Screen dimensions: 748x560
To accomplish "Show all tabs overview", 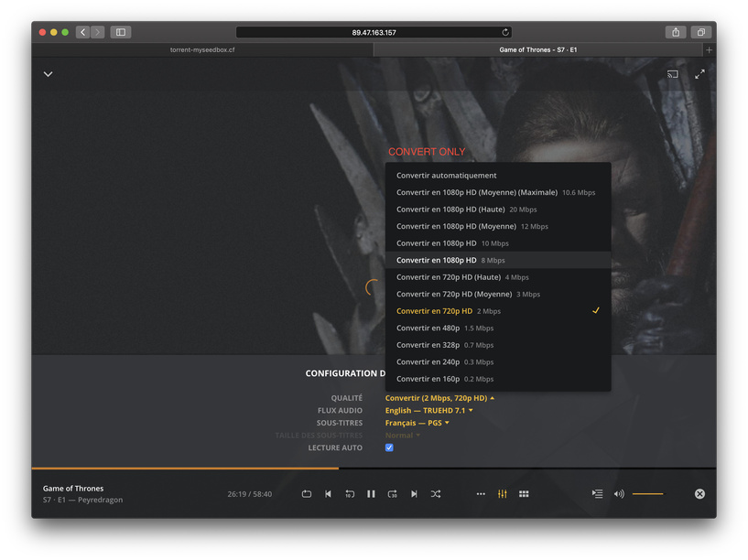I will tap(700, 32).
